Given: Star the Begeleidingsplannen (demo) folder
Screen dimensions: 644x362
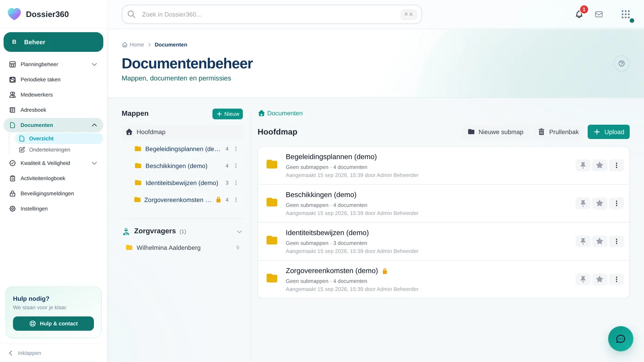Looking at the screenshot, I should point(600,165).
